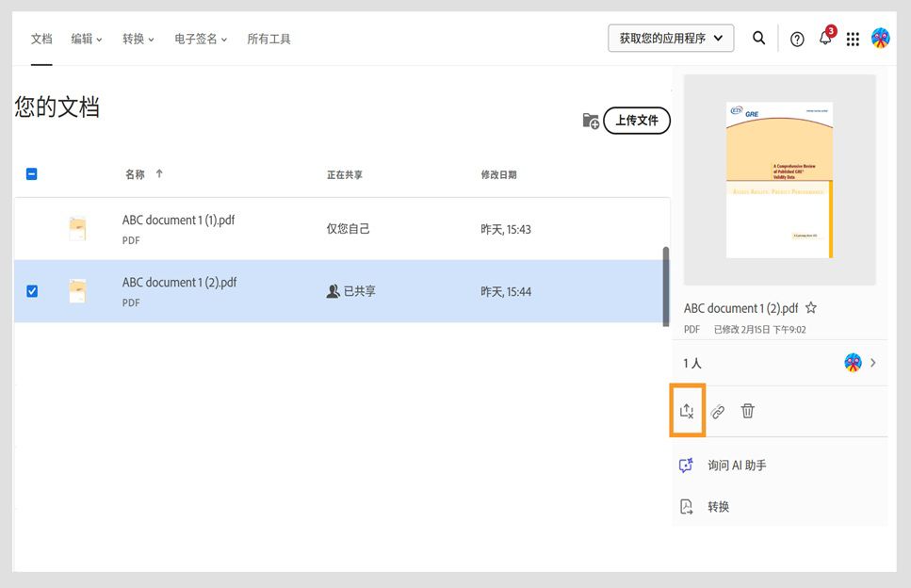Click the select-all checkbox above the file list
This screenshot has width=911, height=588.
[32, 174]
